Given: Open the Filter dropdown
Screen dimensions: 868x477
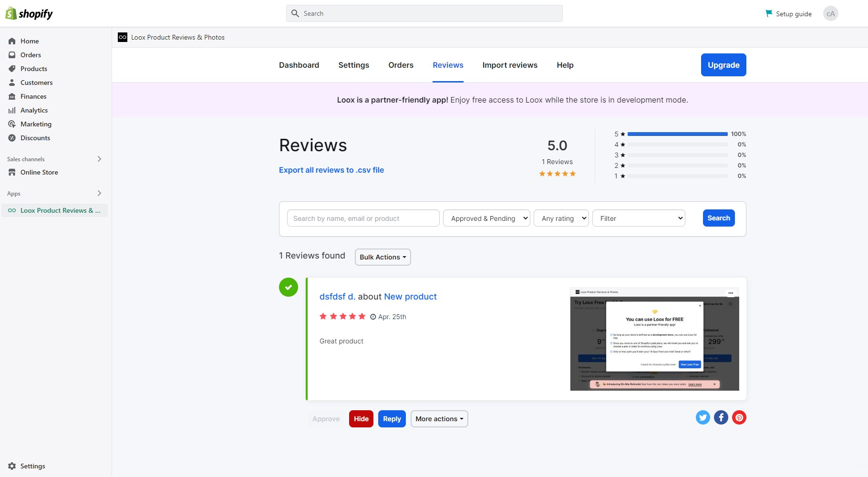Looking at the screenshot, I should (639, 218).
